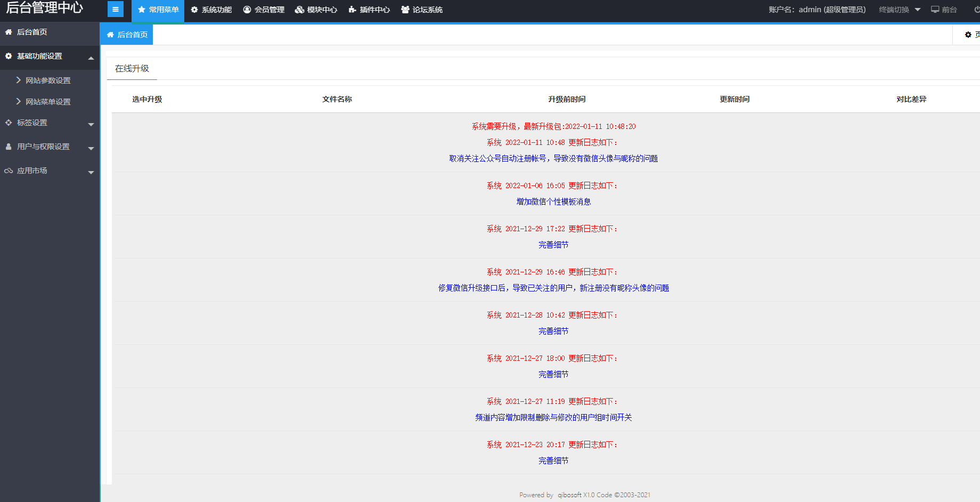
Task: Switch to the 模块中心 menu
Action: 316,10
